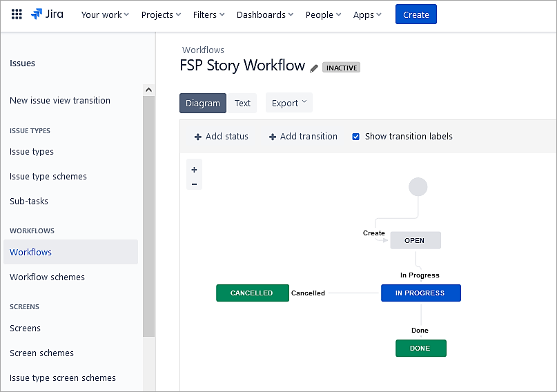Click the pencil icon to rename workflow
Image resolution: width=557 pixels, height=392 pixels.
click(314, 68)
